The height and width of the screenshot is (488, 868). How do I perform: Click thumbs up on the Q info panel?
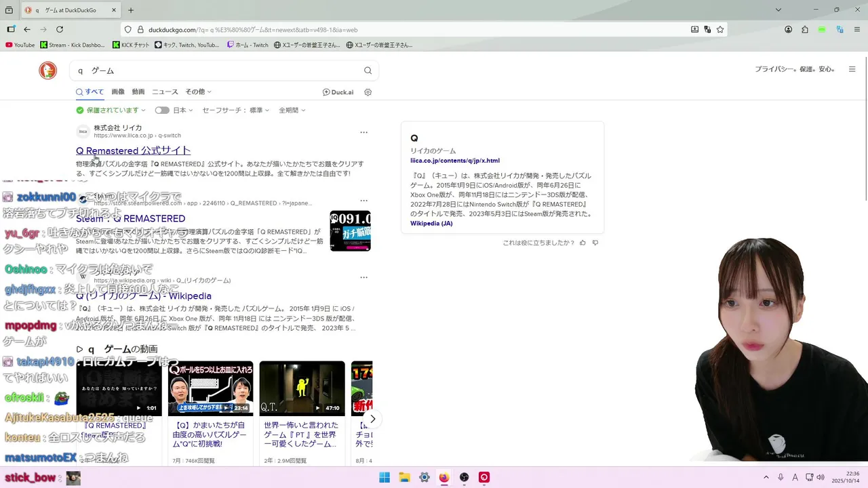pyautogui.click(x=583, y=243)
